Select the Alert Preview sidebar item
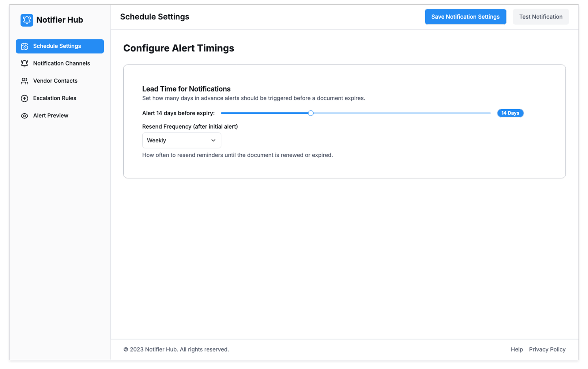This screenshot has height=369, width=588. (51, 116)
